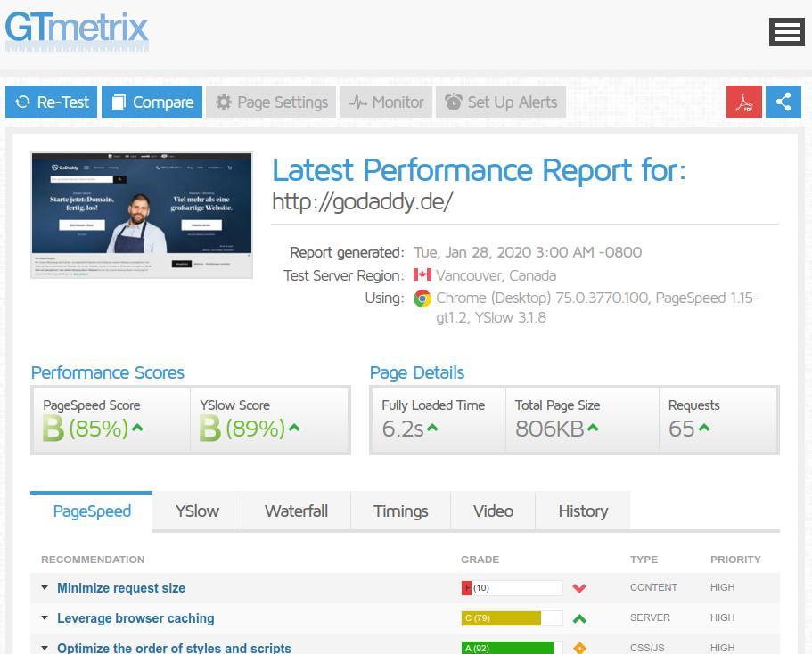Click the Canada flag icon

tap(422, 274)
